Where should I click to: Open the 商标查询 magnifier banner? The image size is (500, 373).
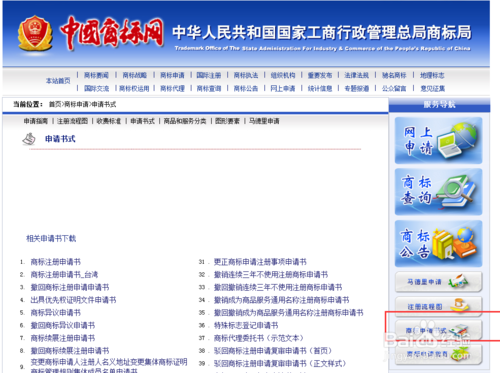point(438,192)
